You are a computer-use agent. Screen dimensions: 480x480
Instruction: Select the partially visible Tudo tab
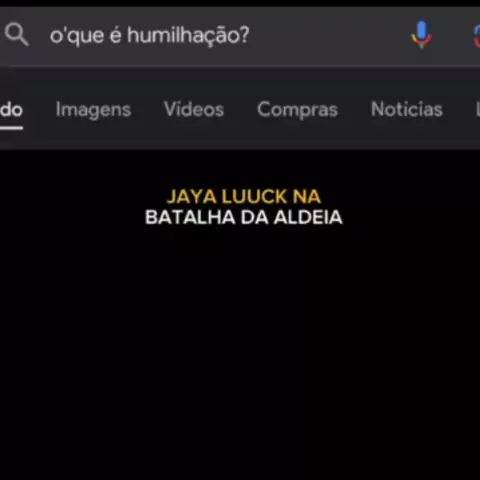point(11,110)
